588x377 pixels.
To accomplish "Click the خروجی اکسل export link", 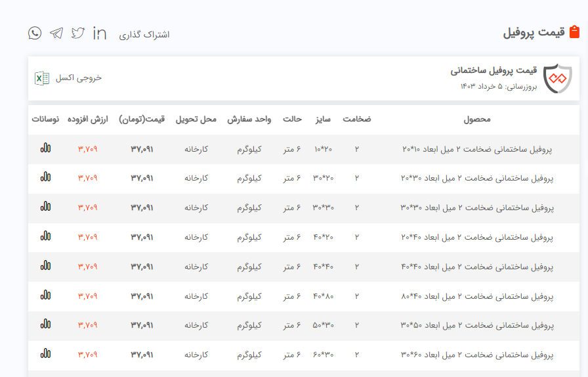I will click(79, 78).
